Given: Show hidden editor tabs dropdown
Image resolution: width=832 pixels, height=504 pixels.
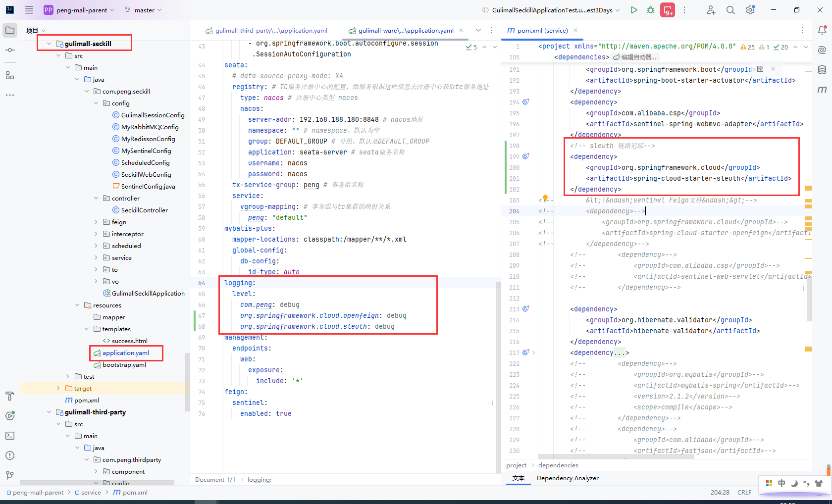Looking at the screenshot, I should (478, 30).
